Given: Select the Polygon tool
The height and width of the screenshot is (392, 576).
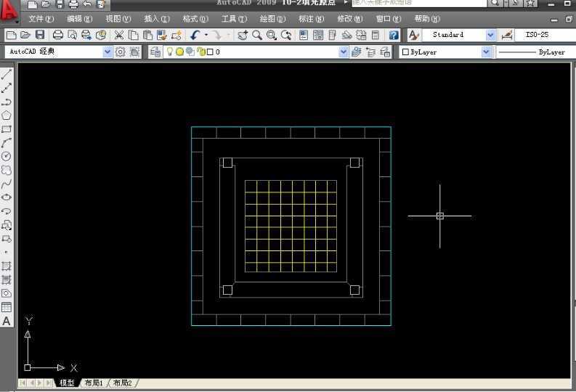Looking at the screenshot, I should pyautogui.click(x=7, y=115).
